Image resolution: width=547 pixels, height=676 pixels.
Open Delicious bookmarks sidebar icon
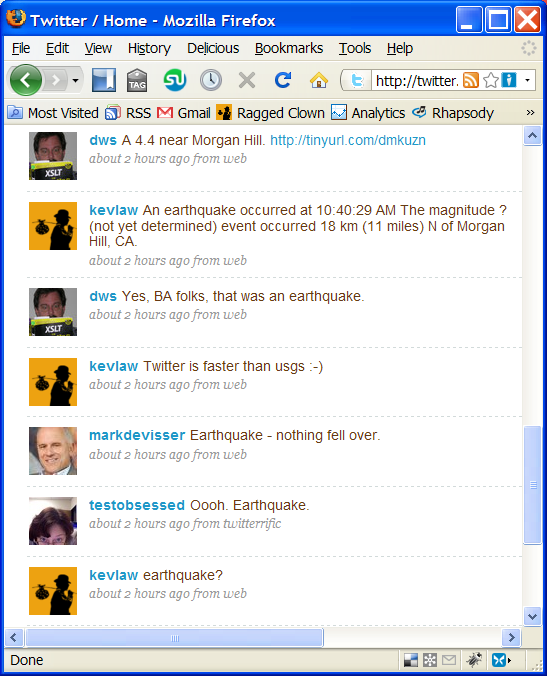pos(104,80)
